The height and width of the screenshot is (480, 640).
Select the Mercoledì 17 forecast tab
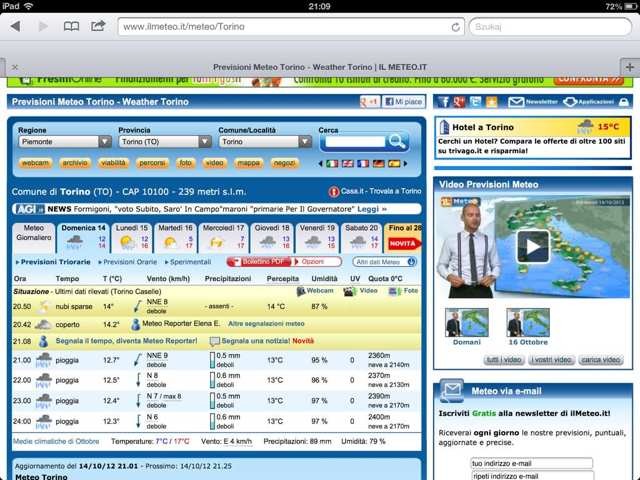tap(223, 238)
